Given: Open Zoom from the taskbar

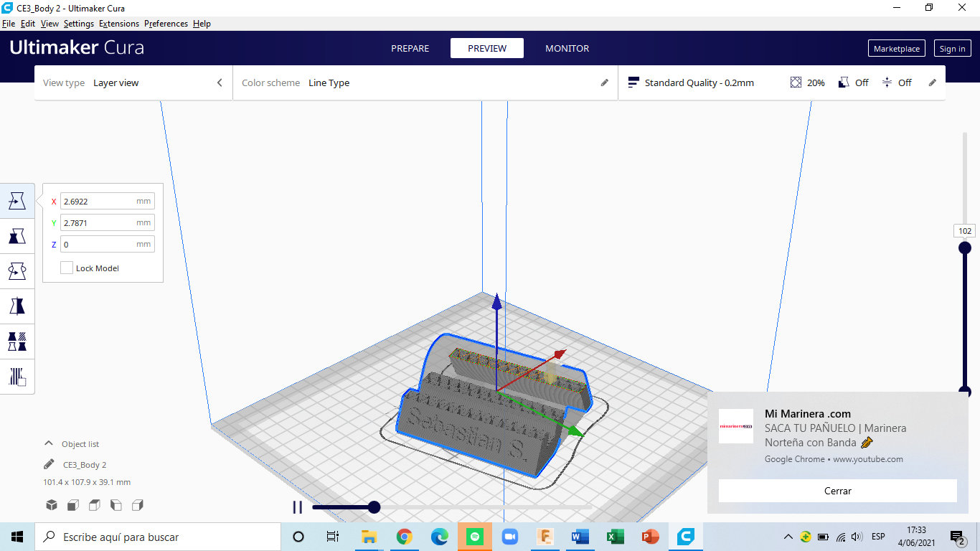Looking at the screenshot, I should tap(509, 537).
